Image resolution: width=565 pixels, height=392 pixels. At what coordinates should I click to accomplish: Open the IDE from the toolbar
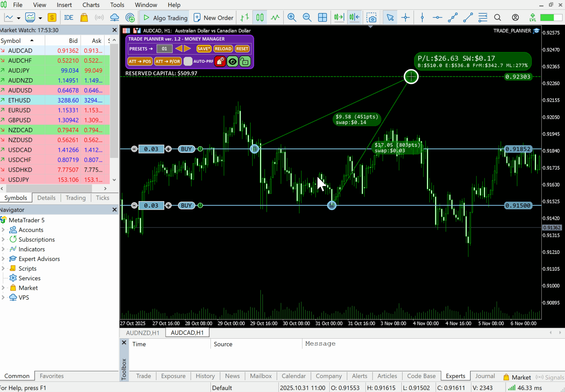coord(69,18)
